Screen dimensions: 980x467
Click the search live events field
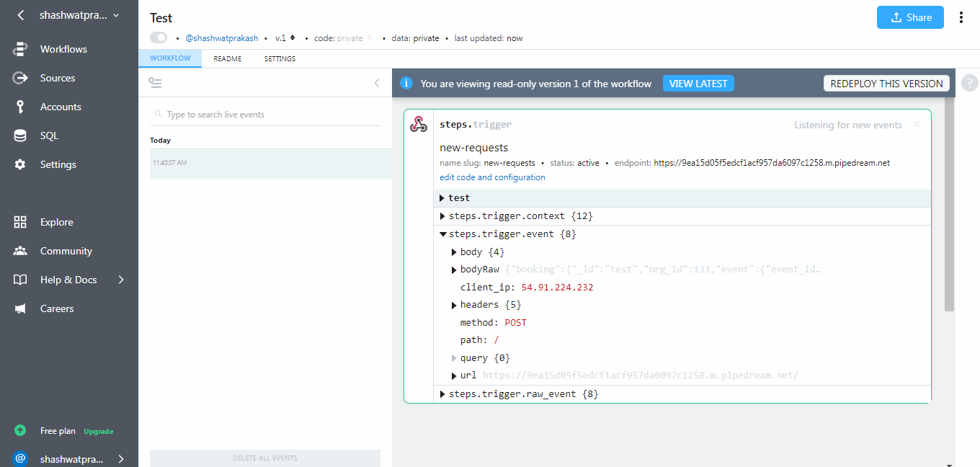(x=265, y=115)
